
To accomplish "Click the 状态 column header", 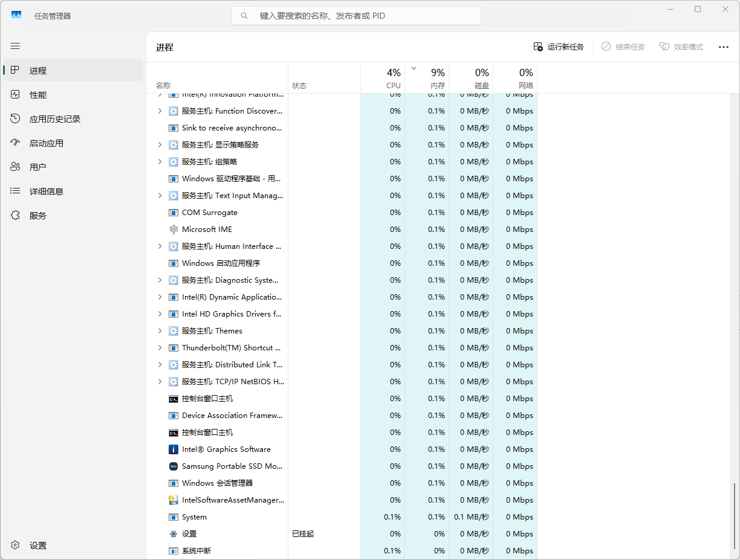I will click(x=324, y=78).
